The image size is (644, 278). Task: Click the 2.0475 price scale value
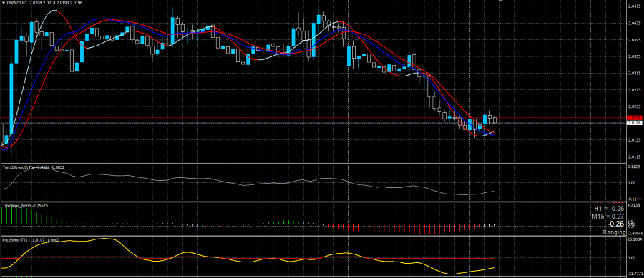tap(634, 6)
